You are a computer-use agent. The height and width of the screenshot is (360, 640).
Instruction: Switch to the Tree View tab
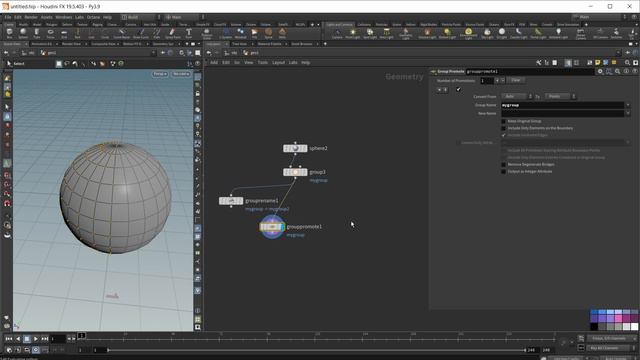pos(240,44)
